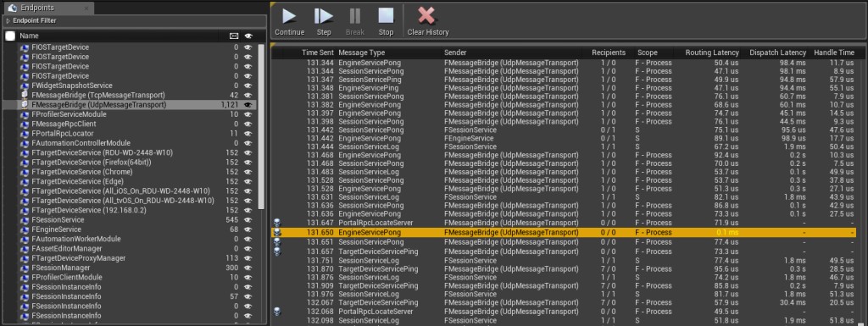The image size is (868, 326).
Task: Toggle eye for FSessionService endpoint
Action: pos(248,220)
